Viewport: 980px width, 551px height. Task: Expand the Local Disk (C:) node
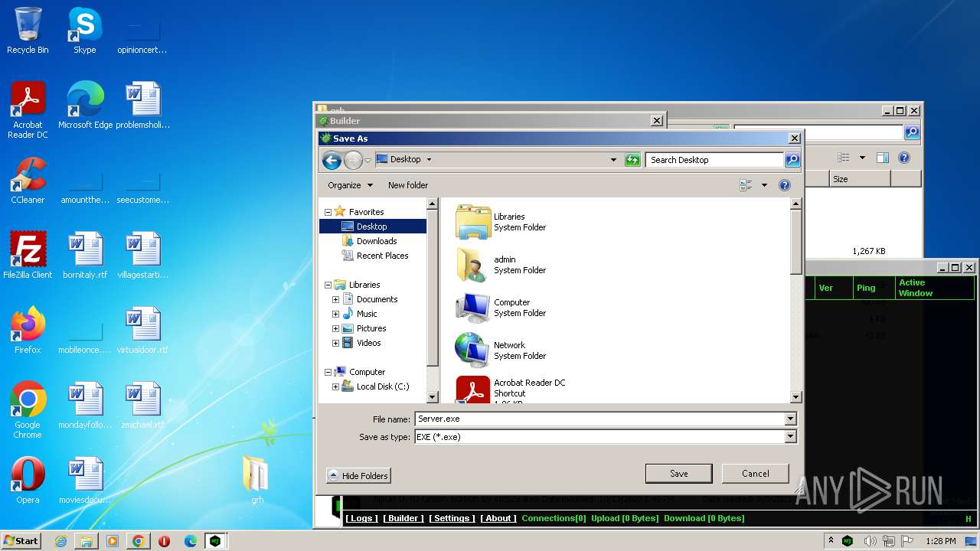(x=335, y=386)
